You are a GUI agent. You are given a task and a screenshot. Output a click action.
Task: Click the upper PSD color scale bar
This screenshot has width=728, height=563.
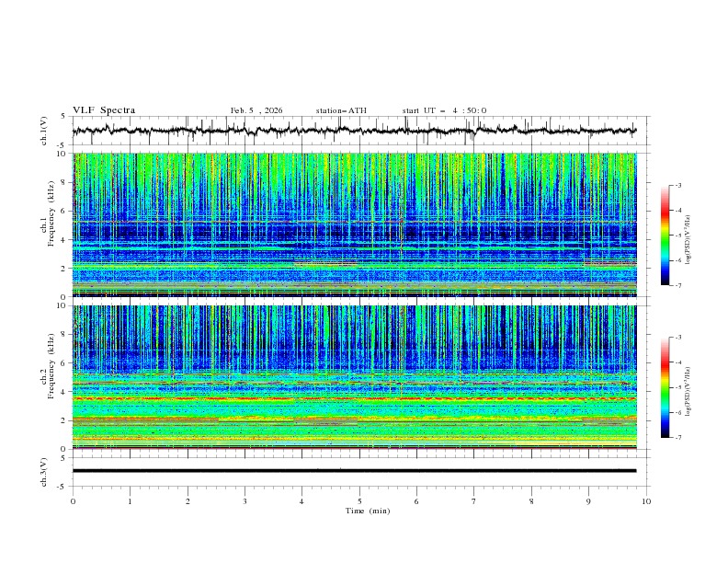tap(665, 236)
